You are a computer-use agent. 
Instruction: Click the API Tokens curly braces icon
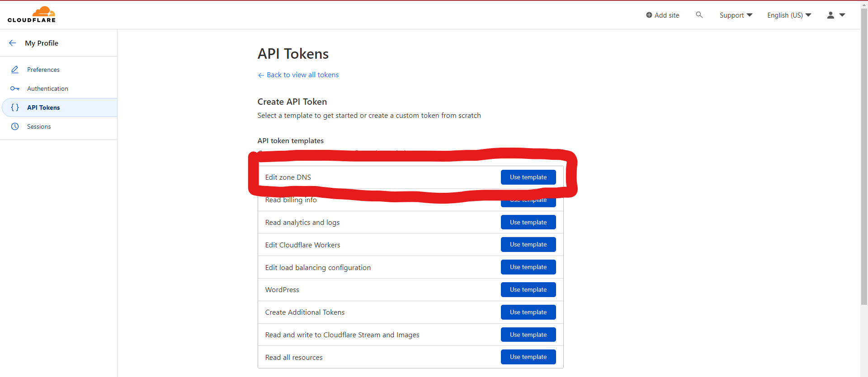[x=15, y=107]
